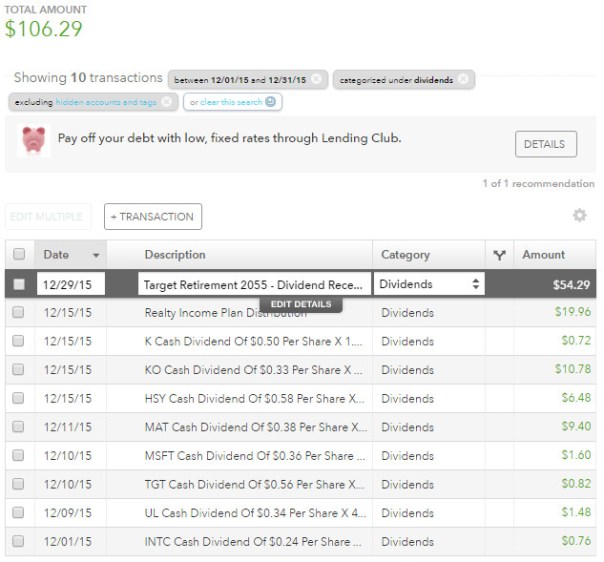Open the transactions settings gear
Image resolution: width=604 pixels, height=562 pixels.
579,215
